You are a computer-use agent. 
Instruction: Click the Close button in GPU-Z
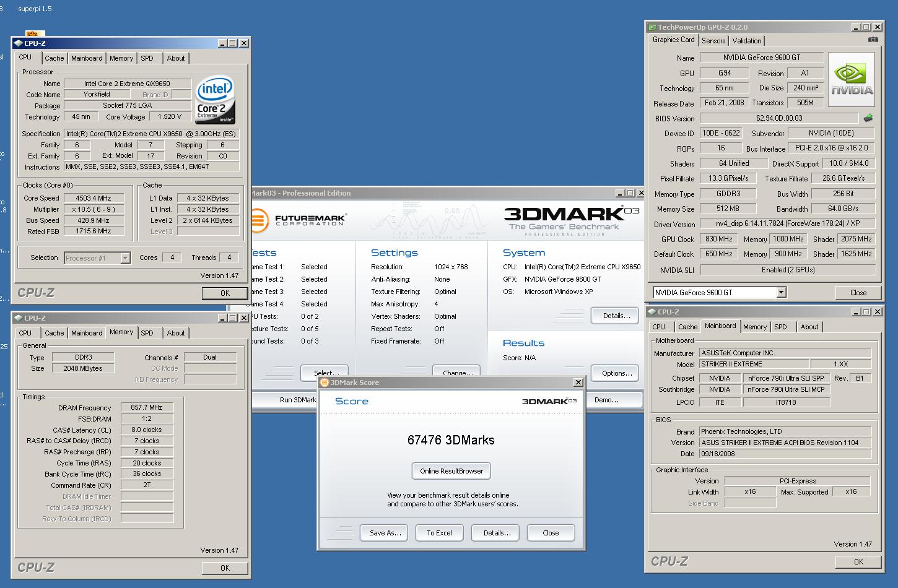pyautogui.click(x=858, y=293)
